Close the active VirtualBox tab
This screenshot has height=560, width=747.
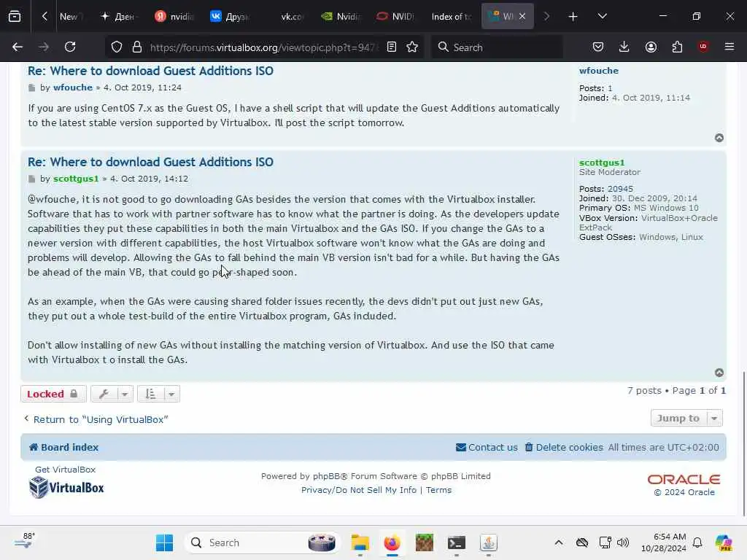coord(522,16)
